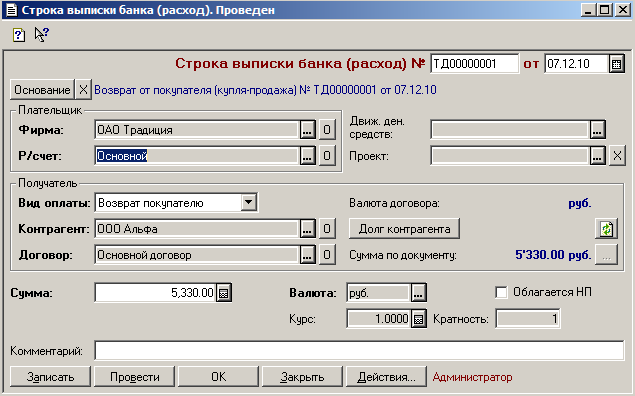Open selection for Движ. ден. средств
The image size is (635, 396).
(597, 130)
